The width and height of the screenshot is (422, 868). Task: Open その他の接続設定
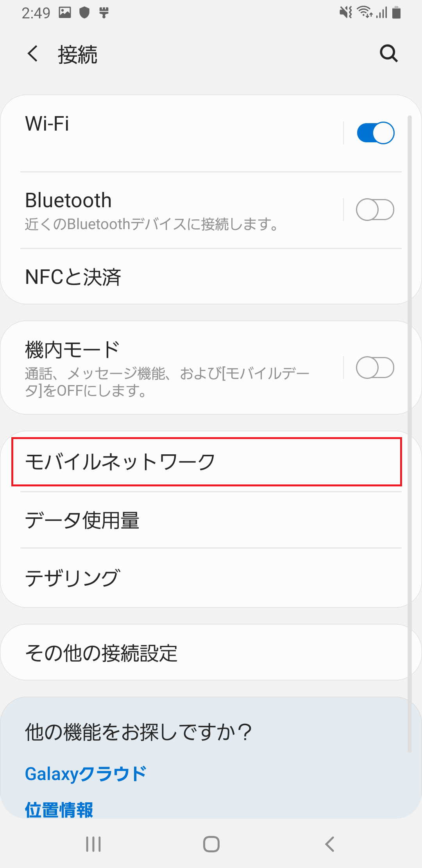pyautogui.click(x=207, y=652)
